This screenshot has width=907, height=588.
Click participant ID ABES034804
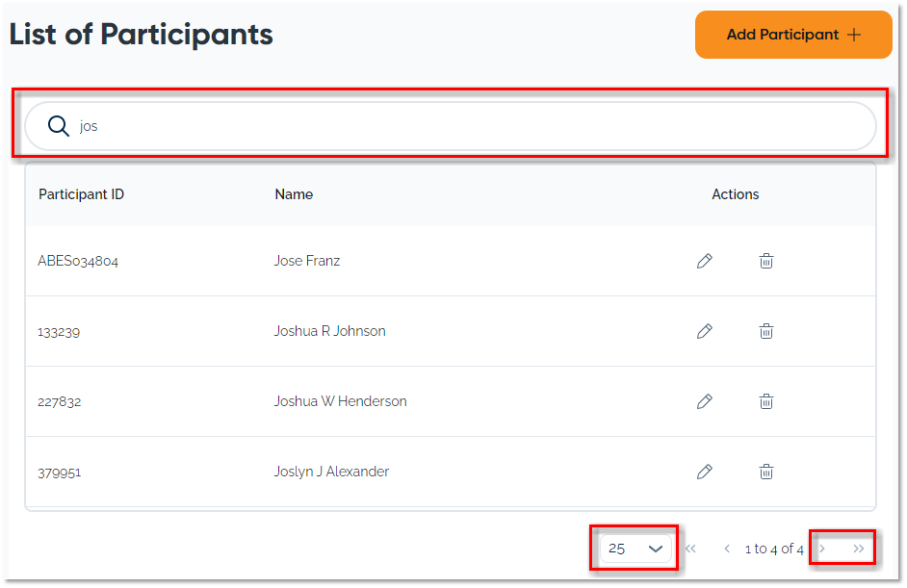(x=78, y=261)
